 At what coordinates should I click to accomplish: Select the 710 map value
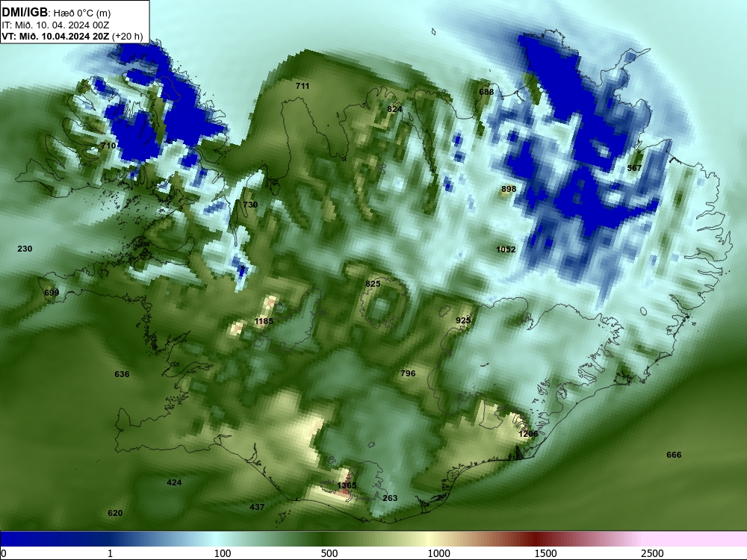point(108,146)
